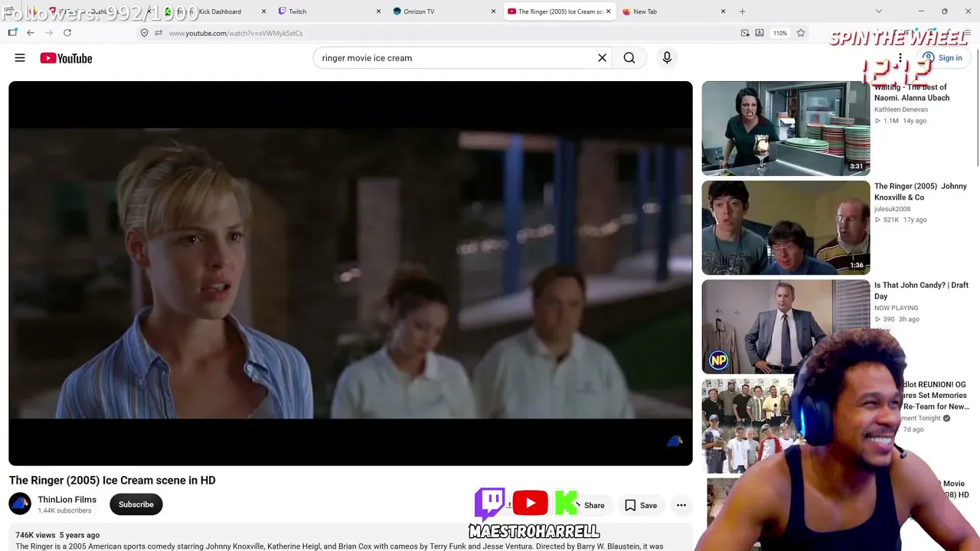980x551 pixels.
Task: Save video to a playlist
Action: click(x=641, y=505)
